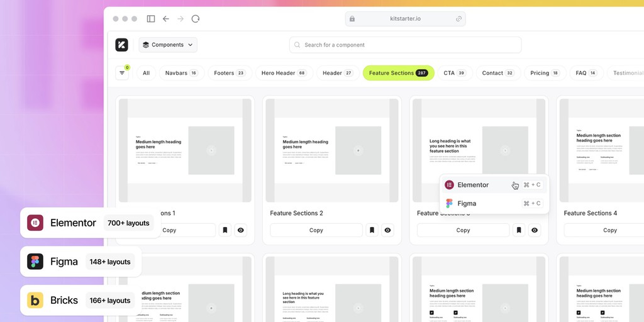
Task: Copy Feature Sections 3 component
Action: pos(464,230)
